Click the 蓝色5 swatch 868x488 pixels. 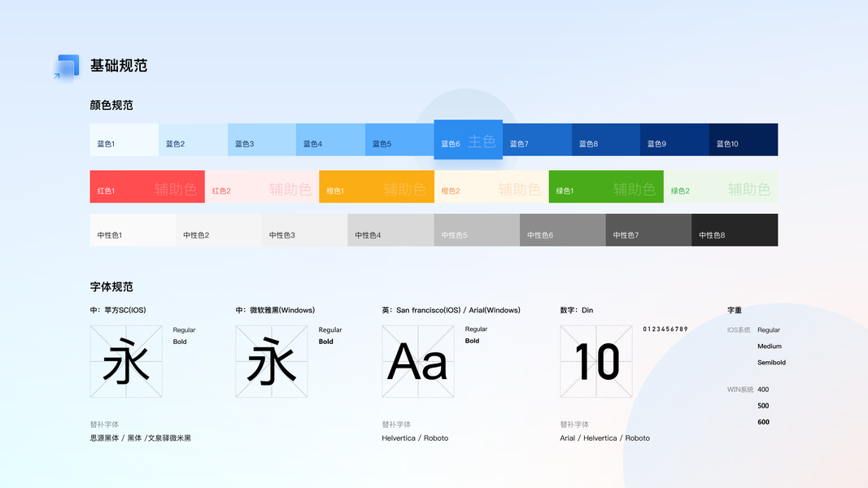pyautogui.click(x=399, y=139)
